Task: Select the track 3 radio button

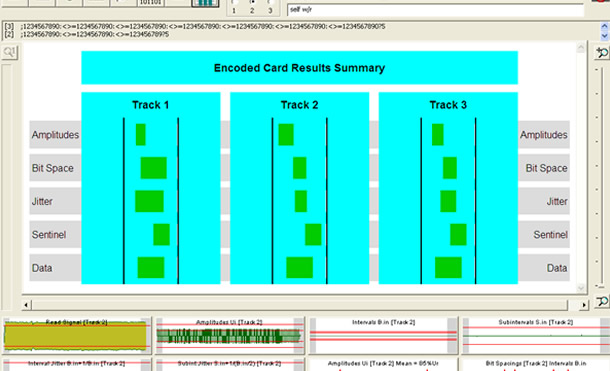Action: [270, 2]
